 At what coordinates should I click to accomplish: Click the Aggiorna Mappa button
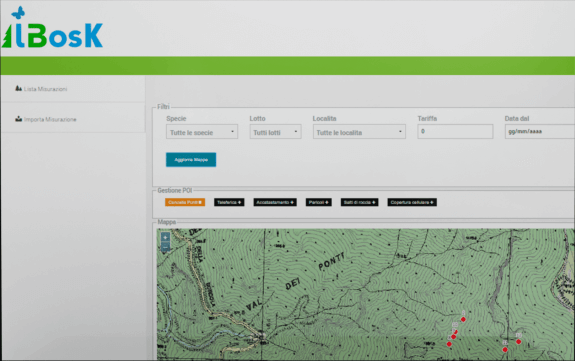click(x=191, y=160)
